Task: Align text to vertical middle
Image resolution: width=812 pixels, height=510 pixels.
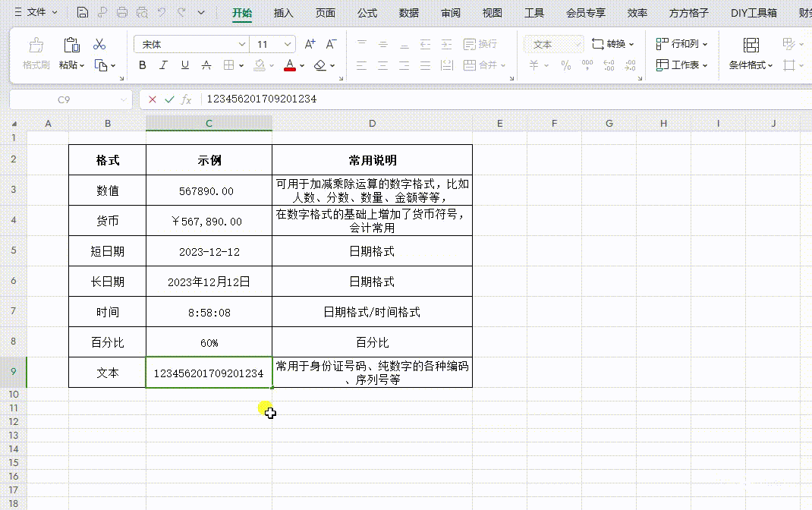Action: [x=383, y=45]
